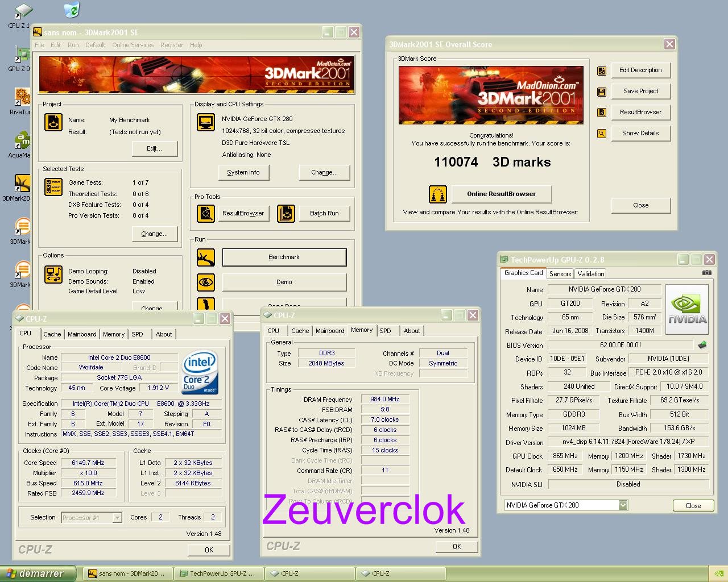Switch to the Validation tab in GPU-Z
This screenshot has height=582, width=728.
tap(591, 273)
